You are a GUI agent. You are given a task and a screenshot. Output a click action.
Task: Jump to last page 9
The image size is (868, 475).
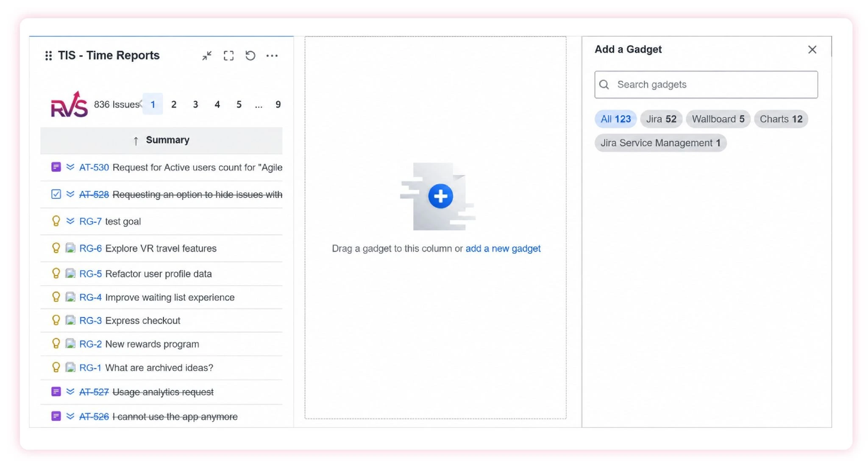pyautogui.click(x=278, y=104)
